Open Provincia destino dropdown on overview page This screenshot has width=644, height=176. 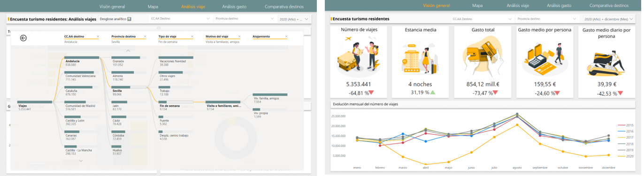[x=546, y=19]
